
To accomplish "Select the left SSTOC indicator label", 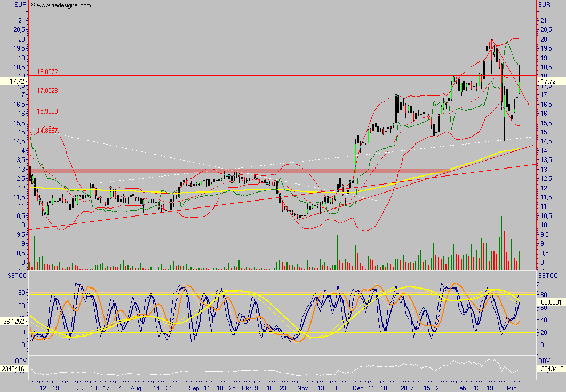I will [x=15, y=275].
